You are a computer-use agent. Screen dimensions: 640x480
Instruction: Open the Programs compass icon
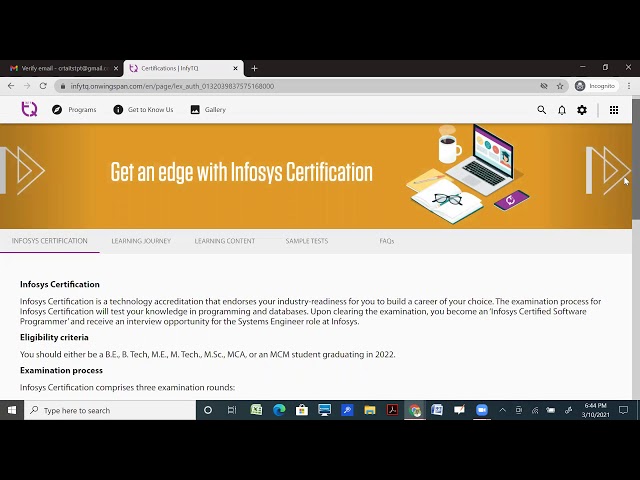pyautogui.click(x=57, y=110)
